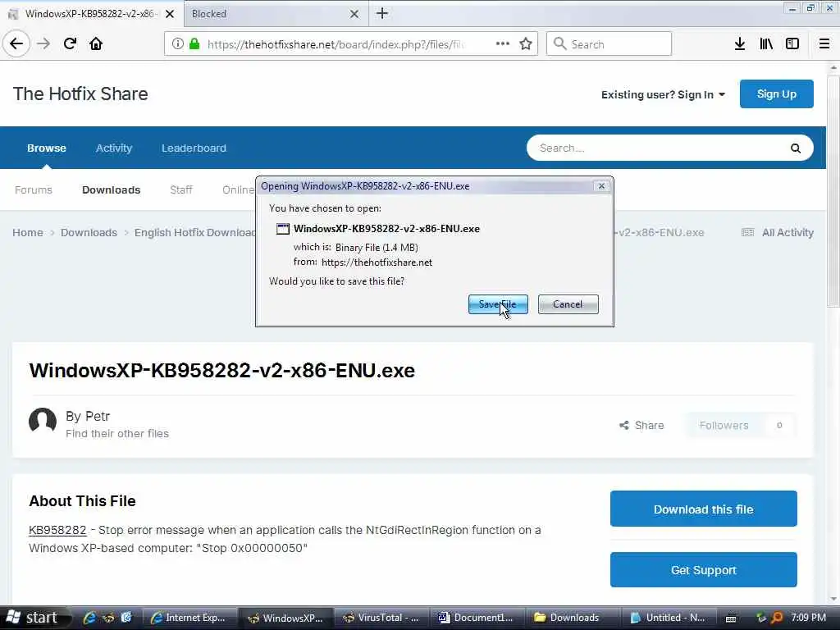Click the browser forward arrow
The image size is (840, 630).
pos(44,44)
